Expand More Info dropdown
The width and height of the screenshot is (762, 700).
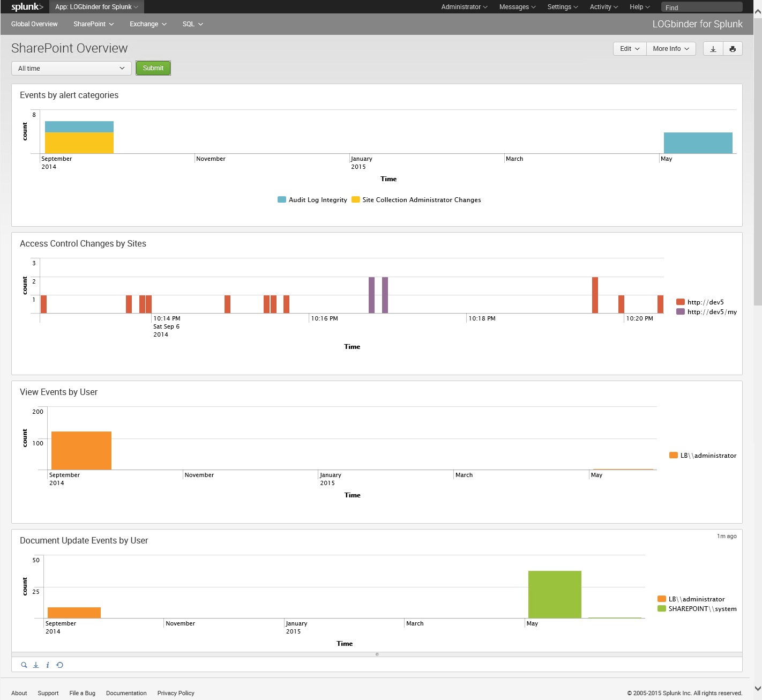pyautogui.click(x=671, y=49)
